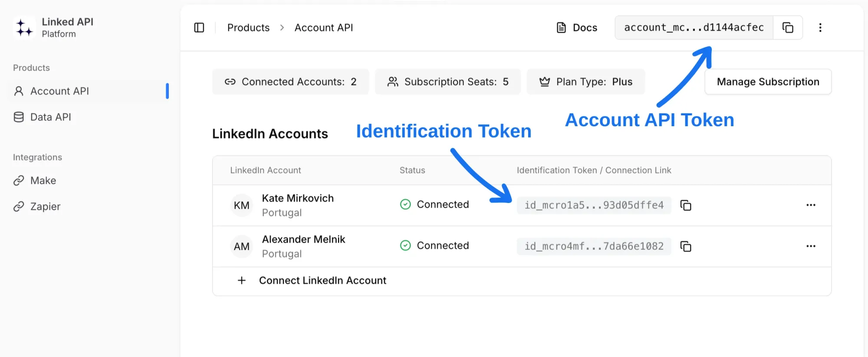Toggle the sidebar panel icon
The width and height of the screenshot is (868, 357).
point(199,28)
